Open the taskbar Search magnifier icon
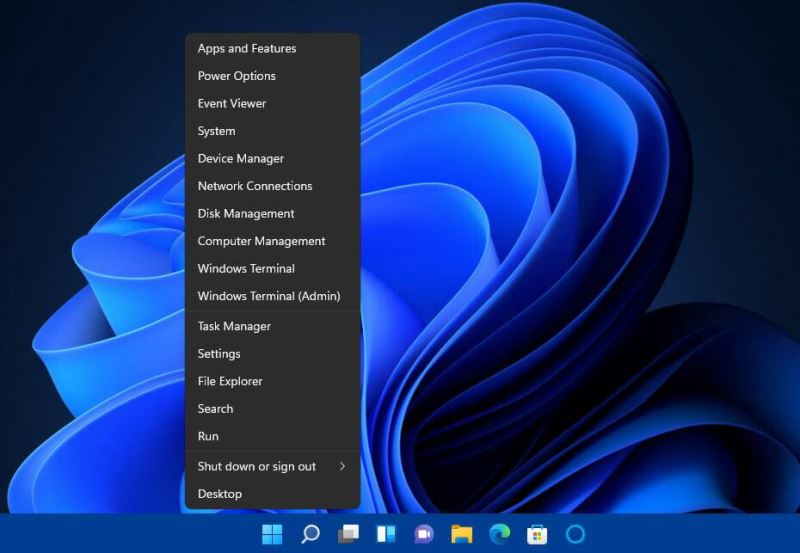This screenshot has width=800, height=553. [x=310, y=534]
